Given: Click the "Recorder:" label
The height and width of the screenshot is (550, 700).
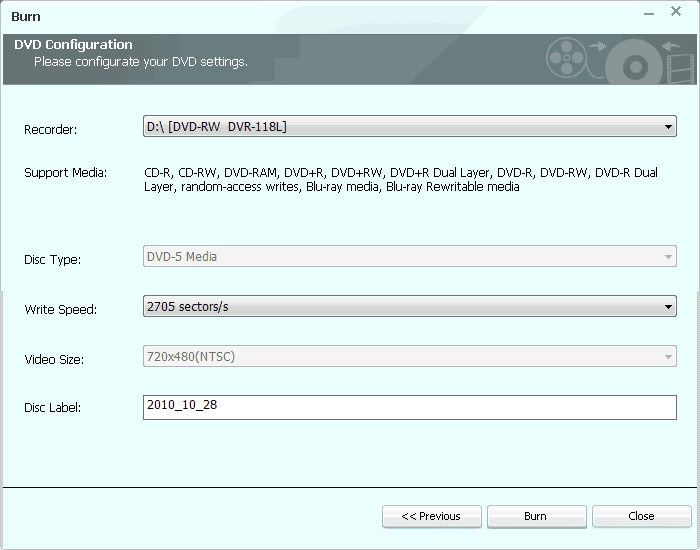Looking at the screenshot, I should pos(50,130).
